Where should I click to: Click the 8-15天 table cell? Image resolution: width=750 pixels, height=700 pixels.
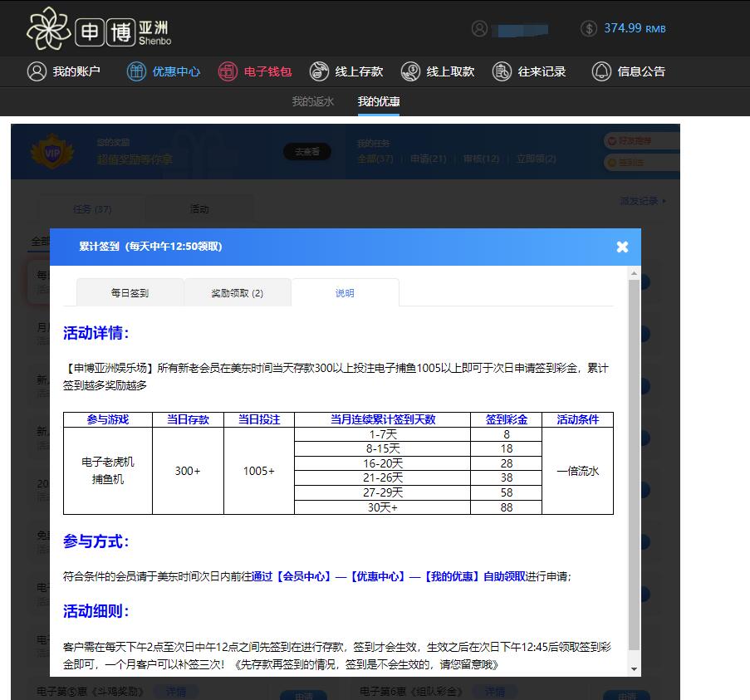(x=382, y=448)
